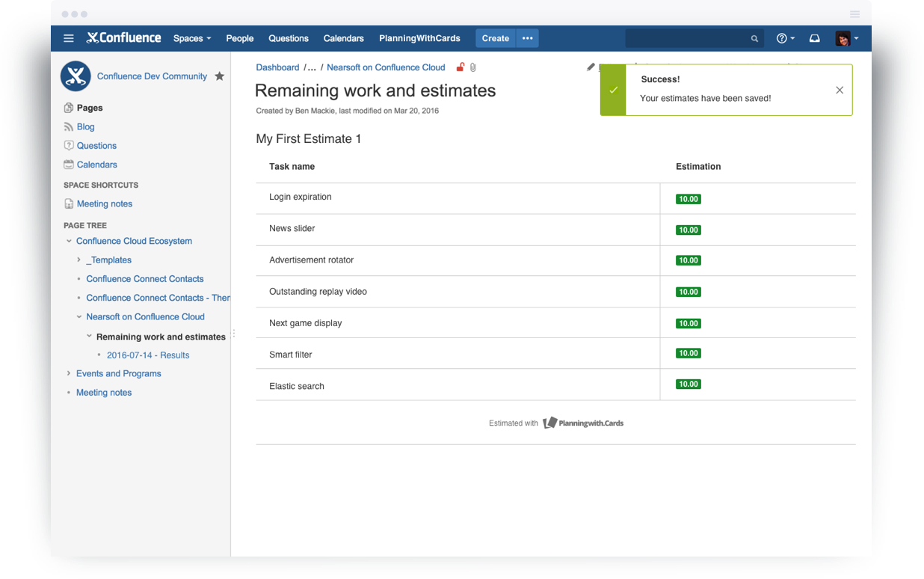Click the green success checkmark icon
Image resolution: width=924 pixels, height=579 pixels.
click(613, 90)
